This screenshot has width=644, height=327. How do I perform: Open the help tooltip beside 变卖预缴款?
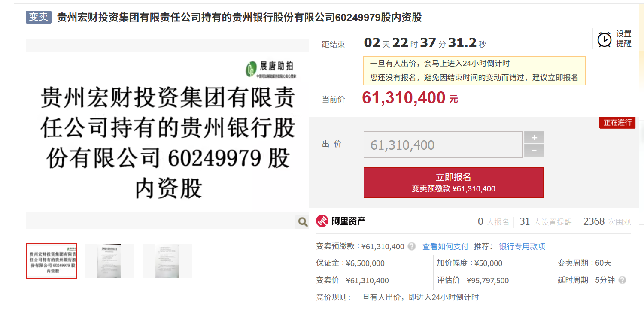[x=411, y=246]
